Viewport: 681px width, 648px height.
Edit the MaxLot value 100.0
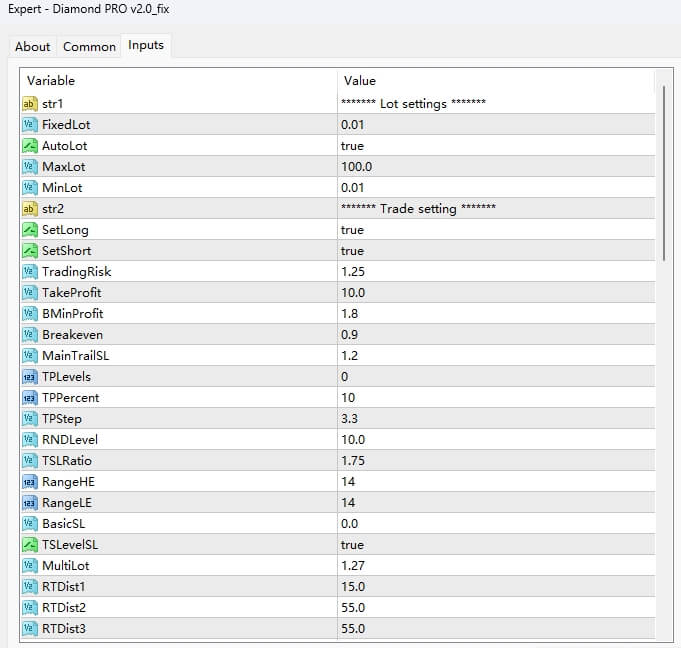point(357,167)
